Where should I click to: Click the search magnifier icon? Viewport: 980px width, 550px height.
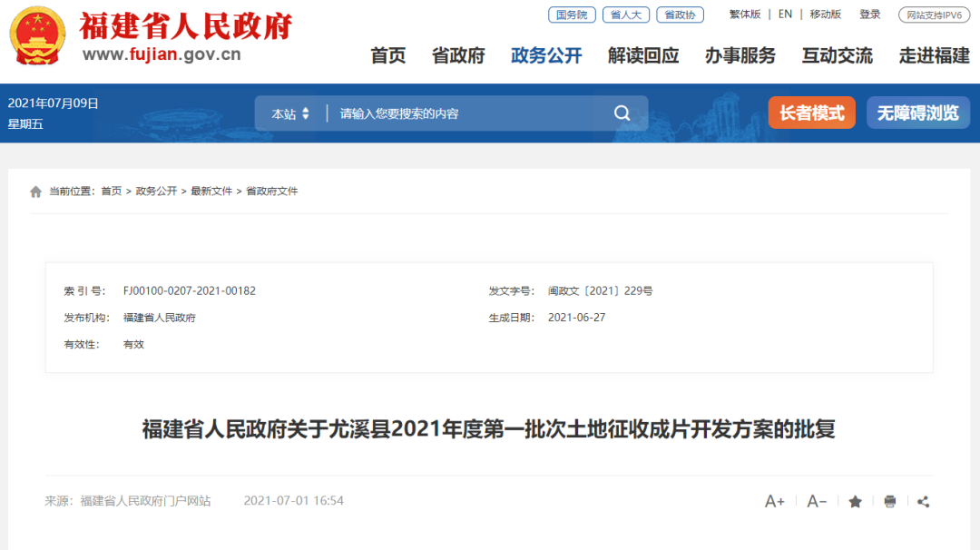[x=622, y=113]
